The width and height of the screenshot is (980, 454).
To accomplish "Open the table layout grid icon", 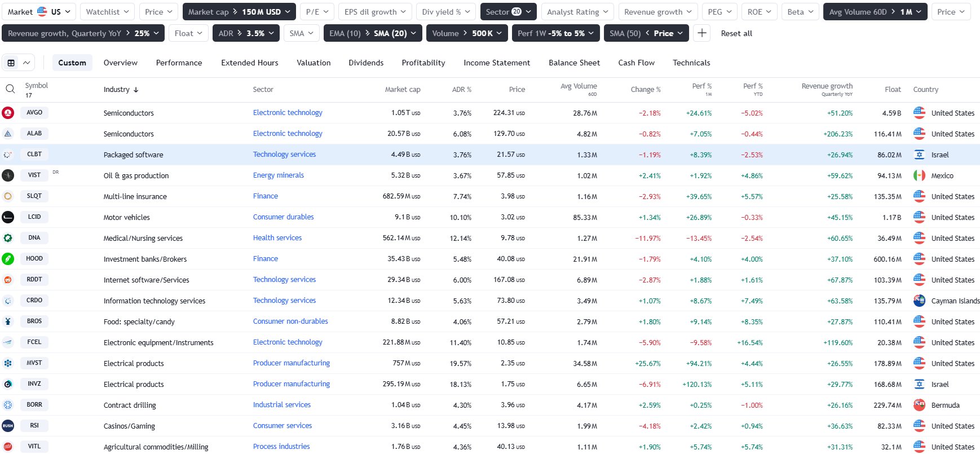I will 11,63.
